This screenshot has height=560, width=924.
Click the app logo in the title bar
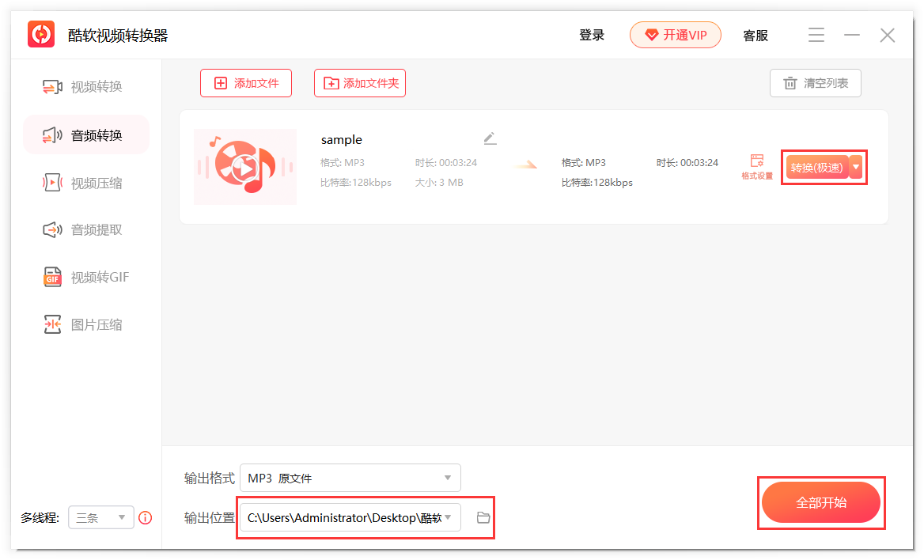click(41, 35)
